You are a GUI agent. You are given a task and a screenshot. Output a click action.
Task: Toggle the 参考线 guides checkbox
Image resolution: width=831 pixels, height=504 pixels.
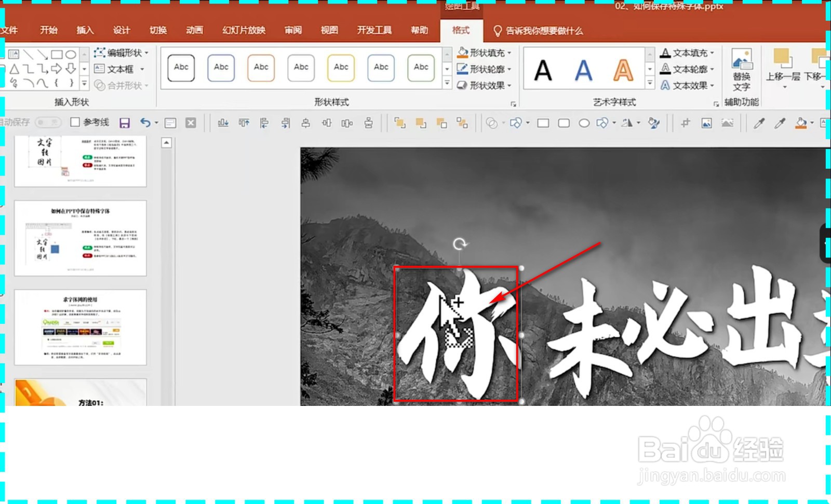click(74, 122)
